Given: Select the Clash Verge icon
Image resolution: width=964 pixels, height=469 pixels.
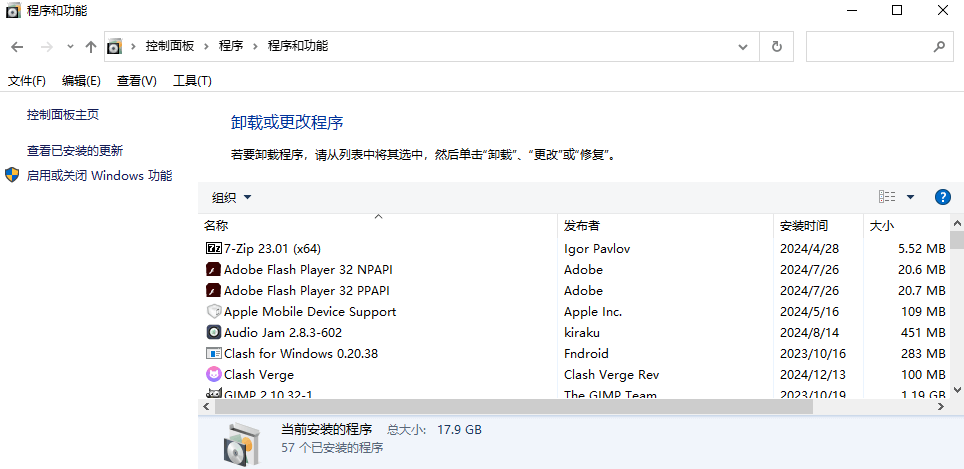Looking at the screenshot, I should 213,374.
